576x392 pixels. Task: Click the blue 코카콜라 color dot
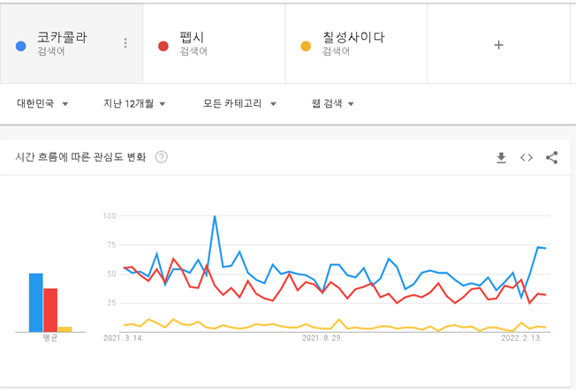[x=21, y=46]
